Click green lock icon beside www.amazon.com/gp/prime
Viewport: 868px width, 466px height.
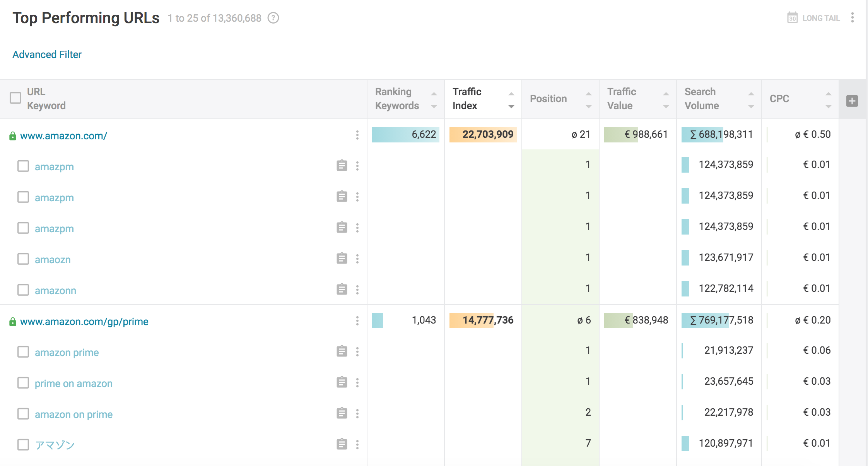click(x=13, y=322)
